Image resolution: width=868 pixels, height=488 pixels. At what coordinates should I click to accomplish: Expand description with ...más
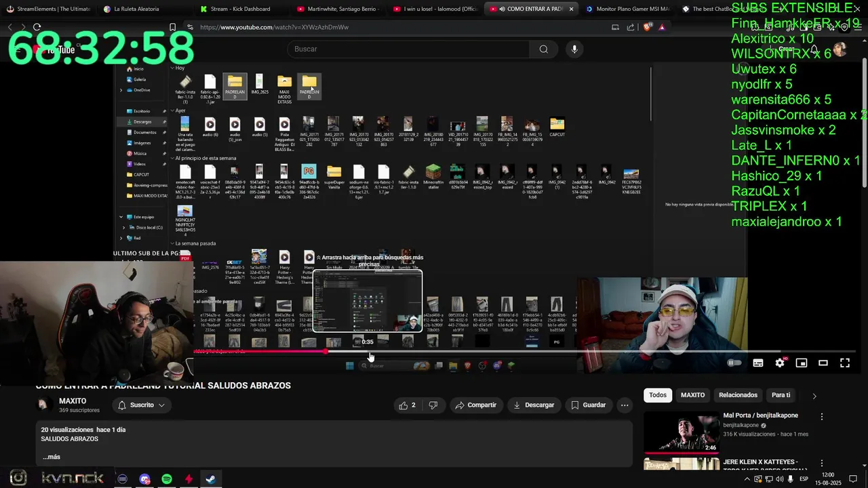click(52, 457)
